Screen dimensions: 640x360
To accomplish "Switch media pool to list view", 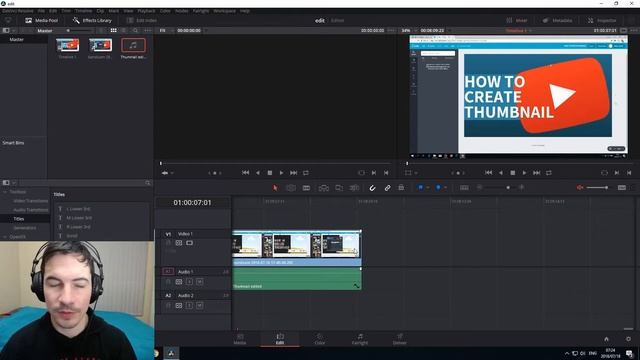I will point(124,31).
